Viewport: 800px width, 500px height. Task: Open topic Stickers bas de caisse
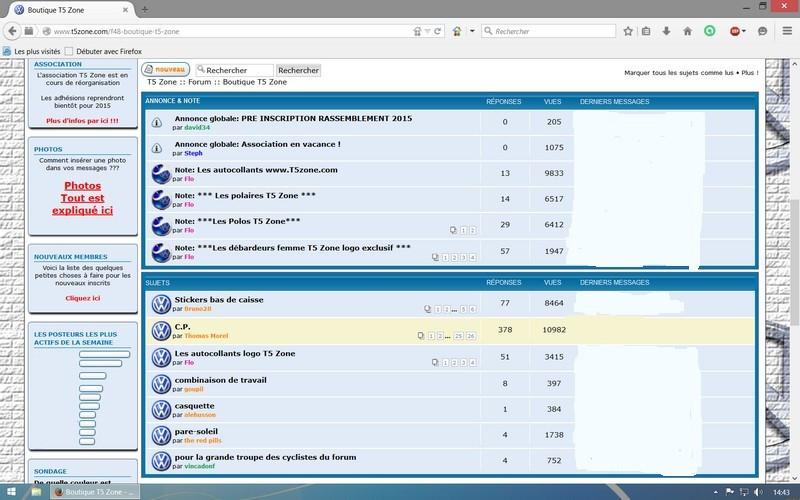click(219, 299)
